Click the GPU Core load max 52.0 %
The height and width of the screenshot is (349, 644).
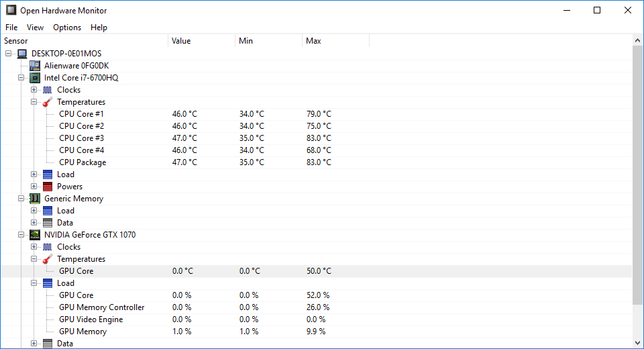pyautogui.click(x=318, y=295)
